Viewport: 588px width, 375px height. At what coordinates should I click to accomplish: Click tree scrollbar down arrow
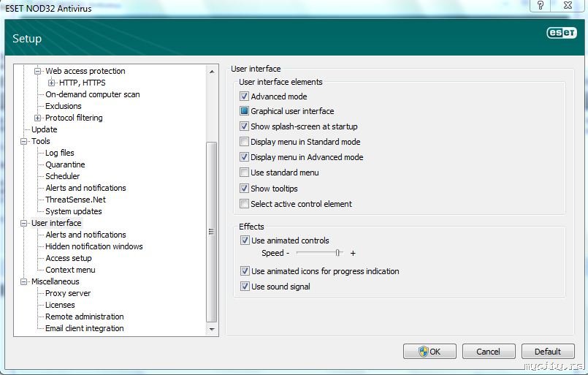[212, 329]
